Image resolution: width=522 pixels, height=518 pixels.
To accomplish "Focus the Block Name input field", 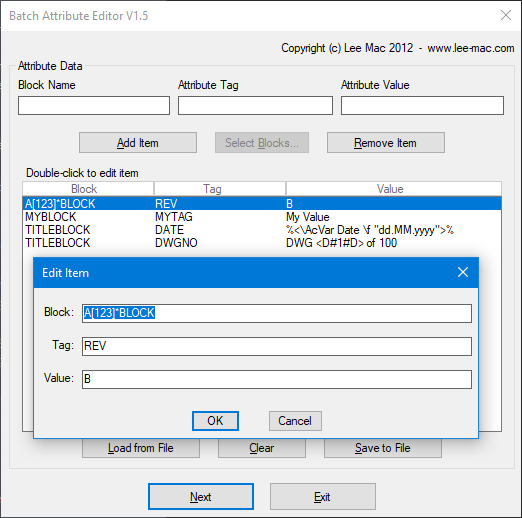I will pos(94,105).
